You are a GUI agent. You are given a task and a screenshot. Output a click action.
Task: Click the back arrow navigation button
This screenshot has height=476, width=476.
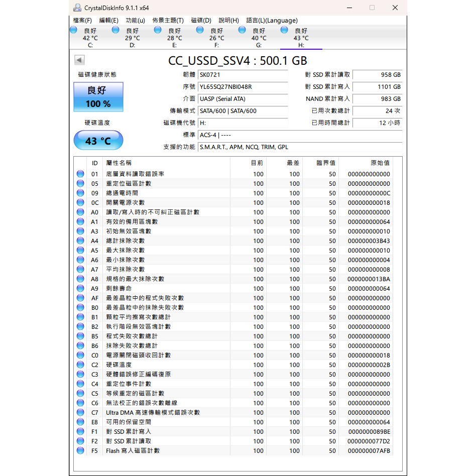(x=79, y=59)
